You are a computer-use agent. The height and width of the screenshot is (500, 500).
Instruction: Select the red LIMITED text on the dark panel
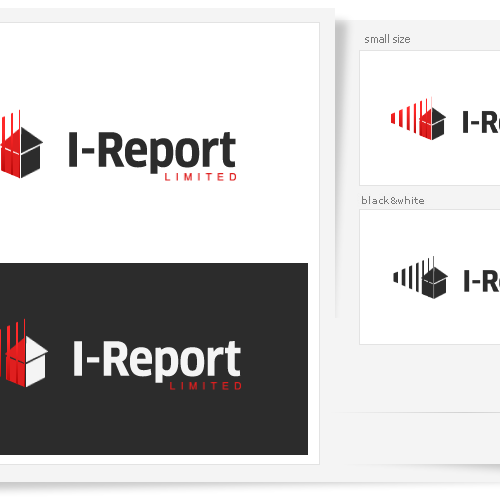(206, 386)
